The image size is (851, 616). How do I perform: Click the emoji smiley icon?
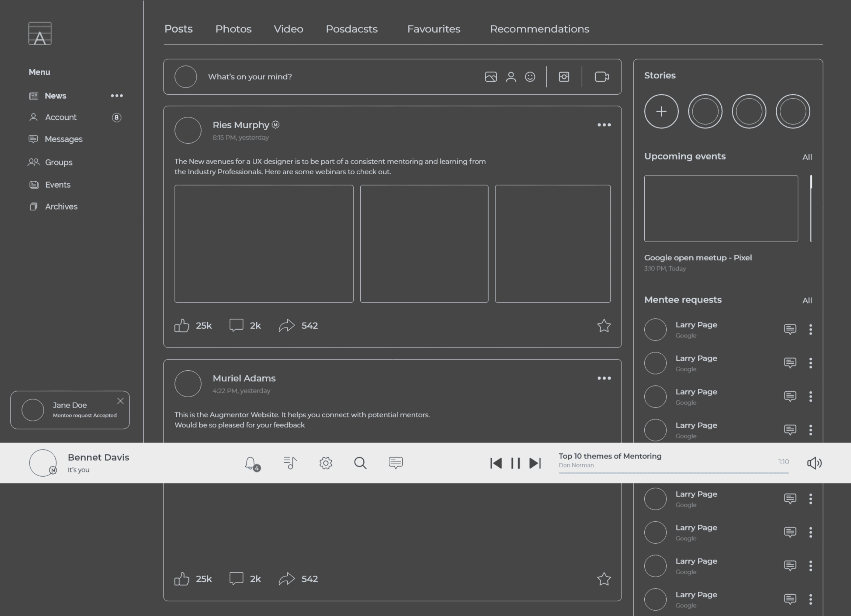(530, 77)
